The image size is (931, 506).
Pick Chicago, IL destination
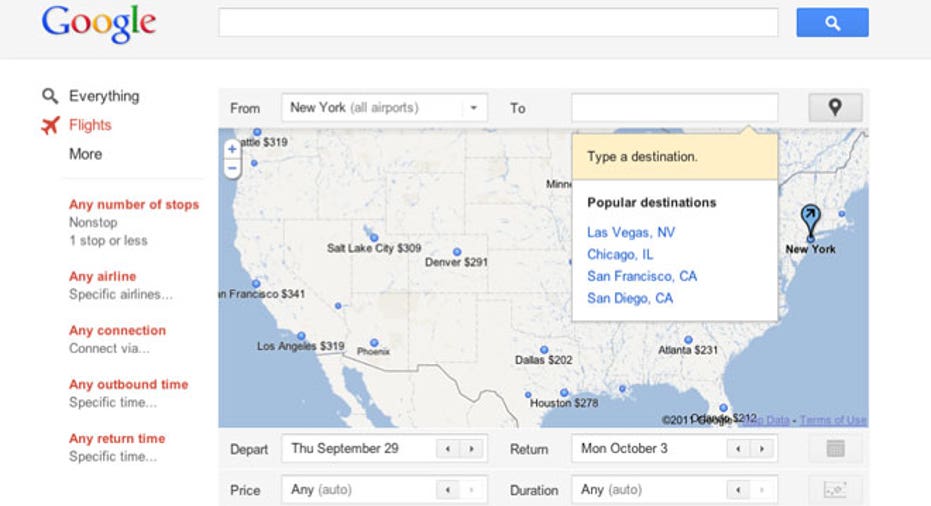tap(620, 254)
